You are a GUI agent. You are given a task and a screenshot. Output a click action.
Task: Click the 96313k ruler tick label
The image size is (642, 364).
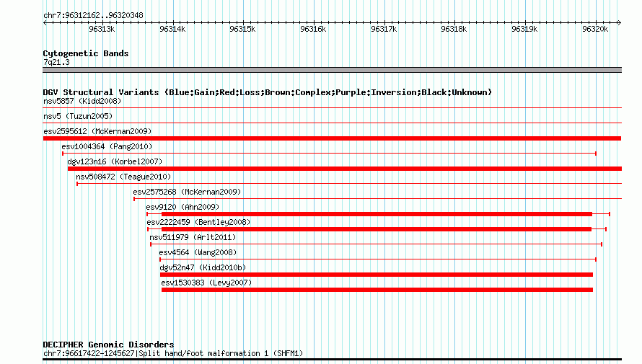click(102, 29)
